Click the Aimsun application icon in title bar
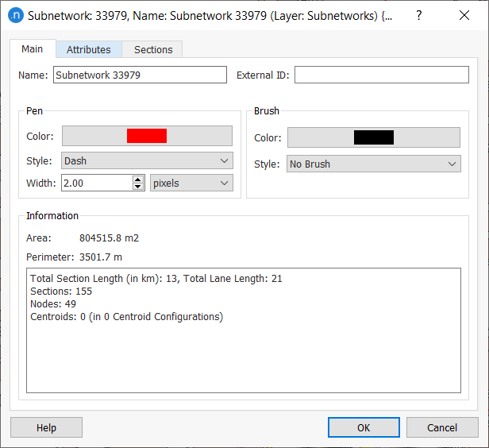 tap(16, 15)
